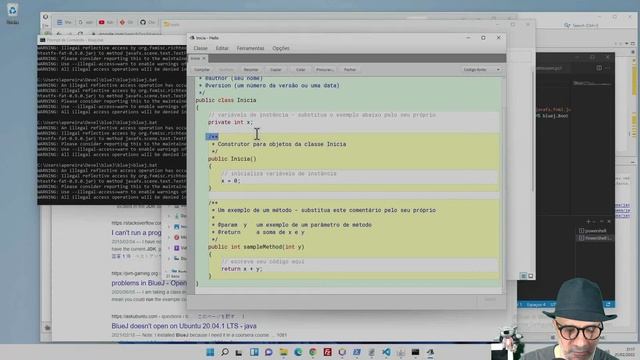Click the Procurar... toolbar button
The height and width of the screenshot is (360, 640).
tap(325, 70)
